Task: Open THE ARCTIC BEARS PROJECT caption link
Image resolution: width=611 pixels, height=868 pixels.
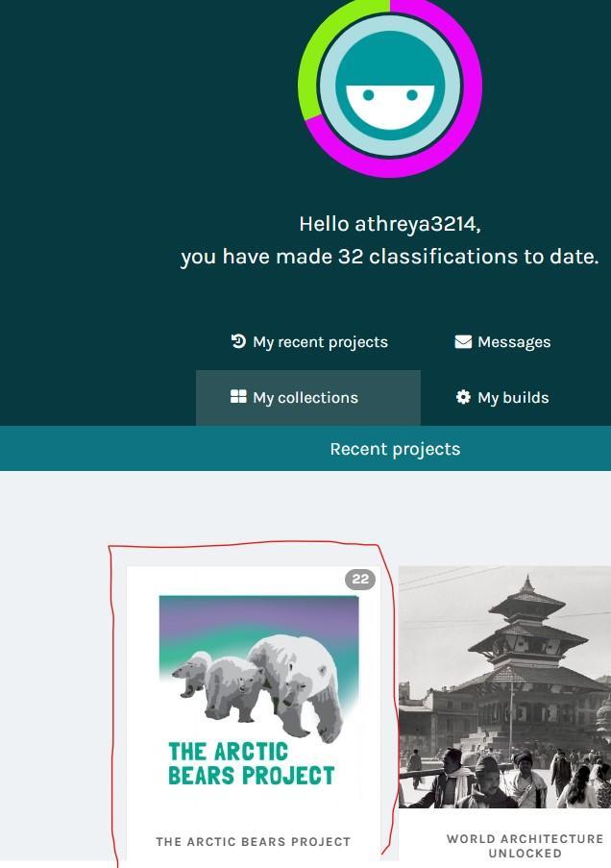Action: [x=253, y=842]
